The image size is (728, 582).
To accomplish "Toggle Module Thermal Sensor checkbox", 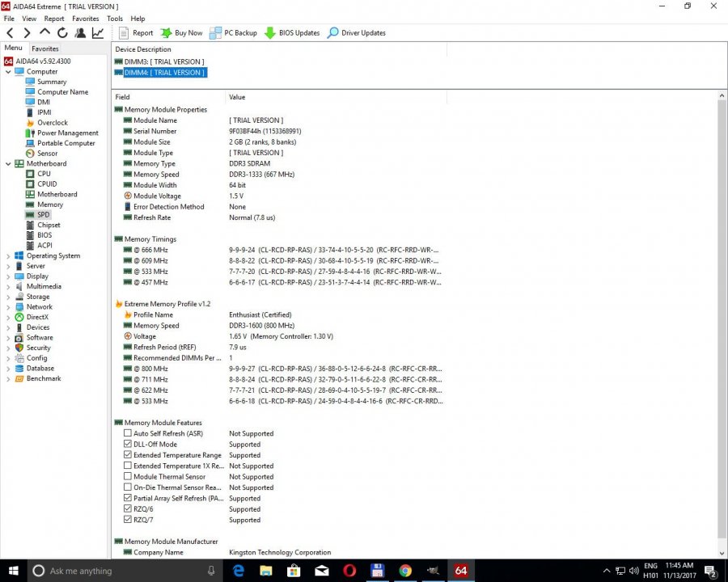I will click(x=128, y=476).
